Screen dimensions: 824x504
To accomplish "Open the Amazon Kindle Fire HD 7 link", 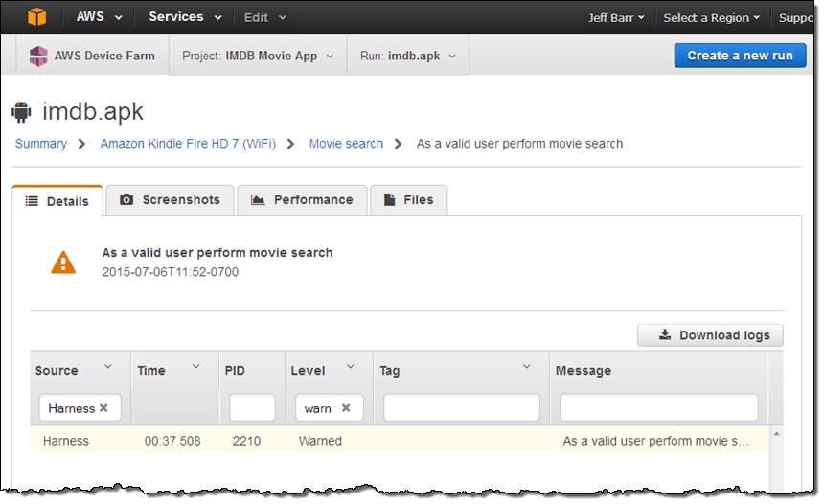I will (188, 144).
